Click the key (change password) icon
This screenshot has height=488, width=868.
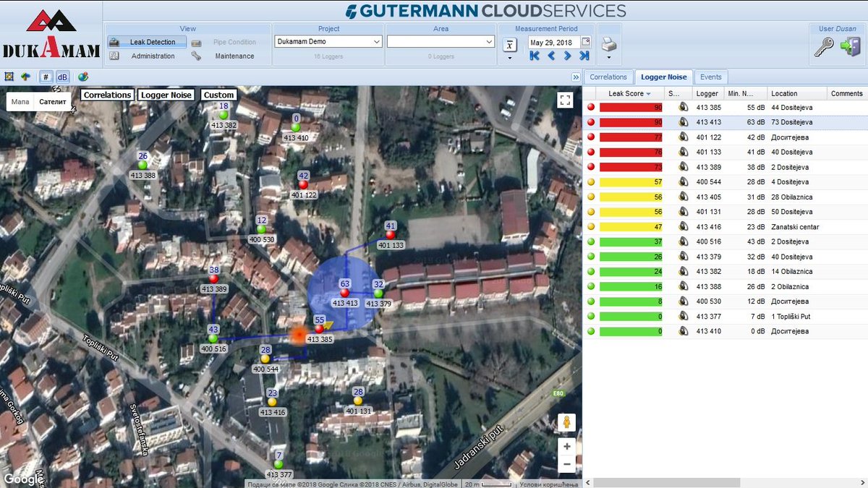pyautogui.click(x=824, y=47)
